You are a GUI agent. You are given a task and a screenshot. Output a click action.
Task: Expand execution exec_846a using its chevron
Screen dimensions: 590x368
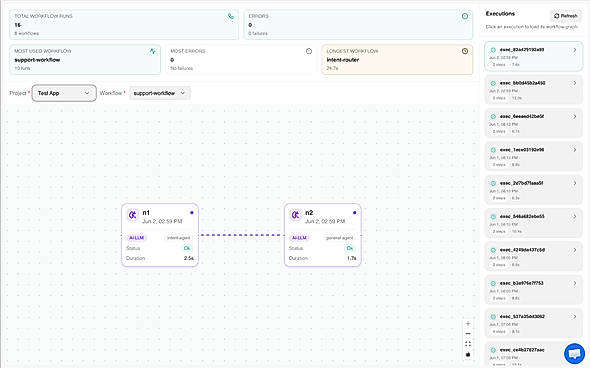[575, 216]
